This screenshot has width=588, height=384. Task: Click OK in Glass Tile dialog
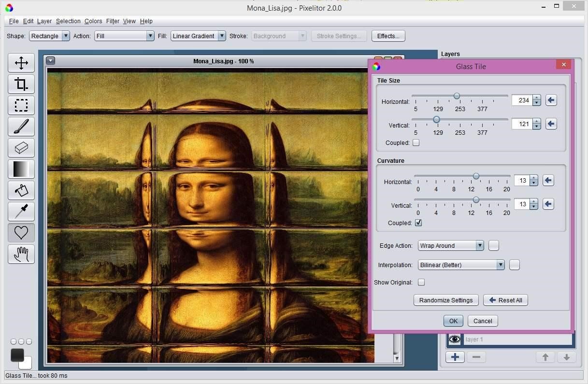pos(453,321)
